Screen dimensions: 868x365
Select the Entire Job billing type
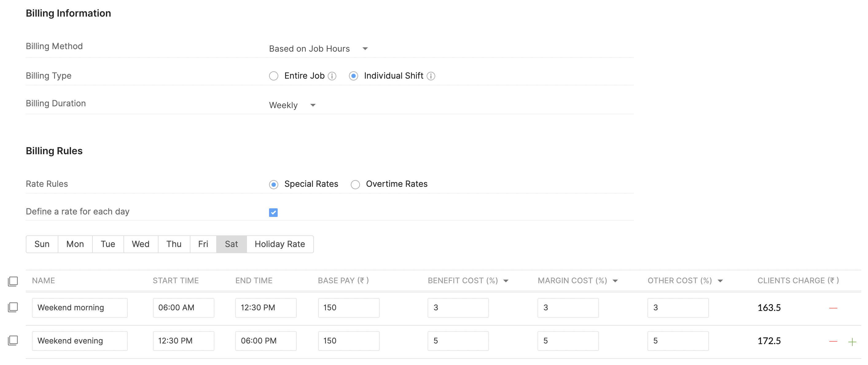pyautogui.click(x=274, y=76)
